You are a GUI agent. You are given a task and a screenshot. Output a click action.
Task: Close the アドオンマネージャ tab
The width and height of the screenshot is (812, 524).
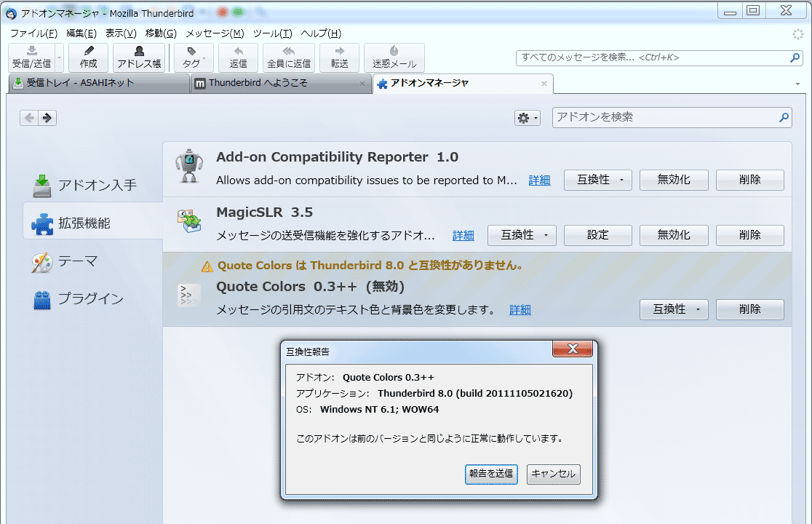[x=544, y=84]
